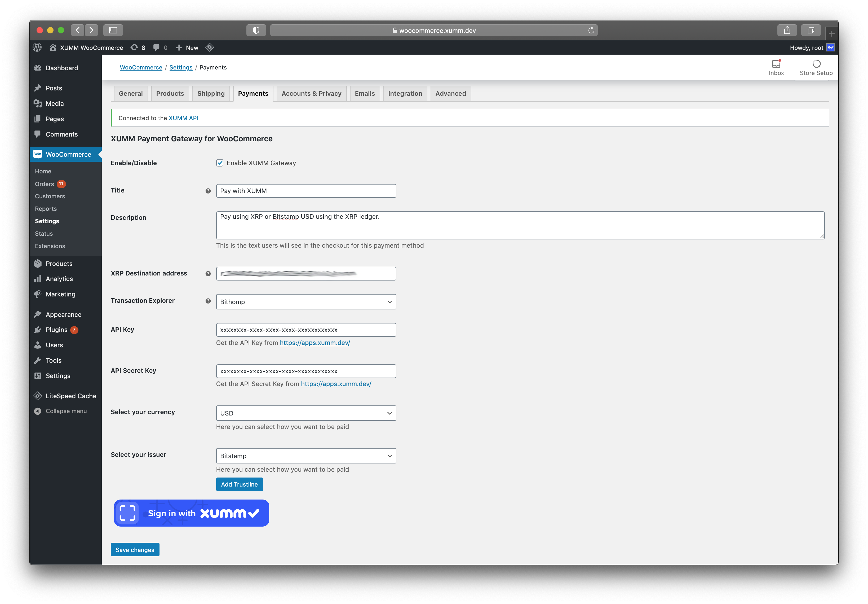Click the Safari address bar
The height and width of the screenshot is (604, 868).
click(434, 30)
